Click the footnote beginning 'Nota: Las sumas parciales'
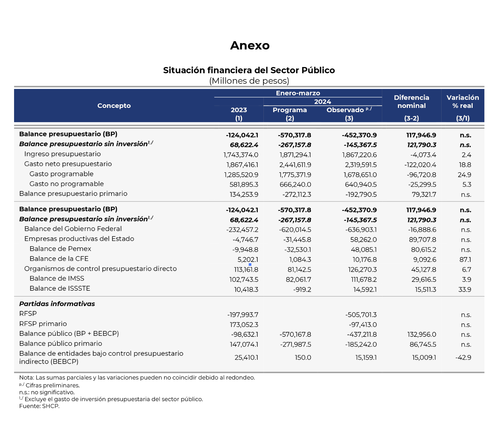The image size is (504, 446). pyautogui.click(x=137, y=378)
